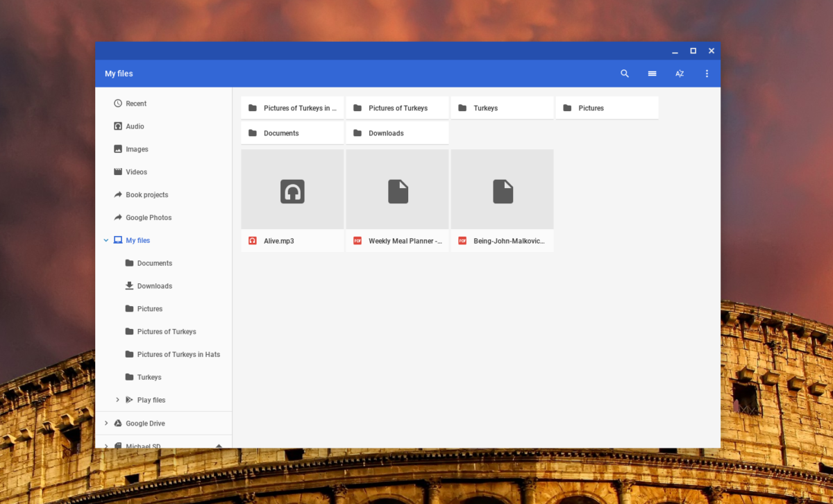Image resolution: width=833 pixels, height=504 pixels.
Task: Collapse the My files tree
Action: pos(106,240)
